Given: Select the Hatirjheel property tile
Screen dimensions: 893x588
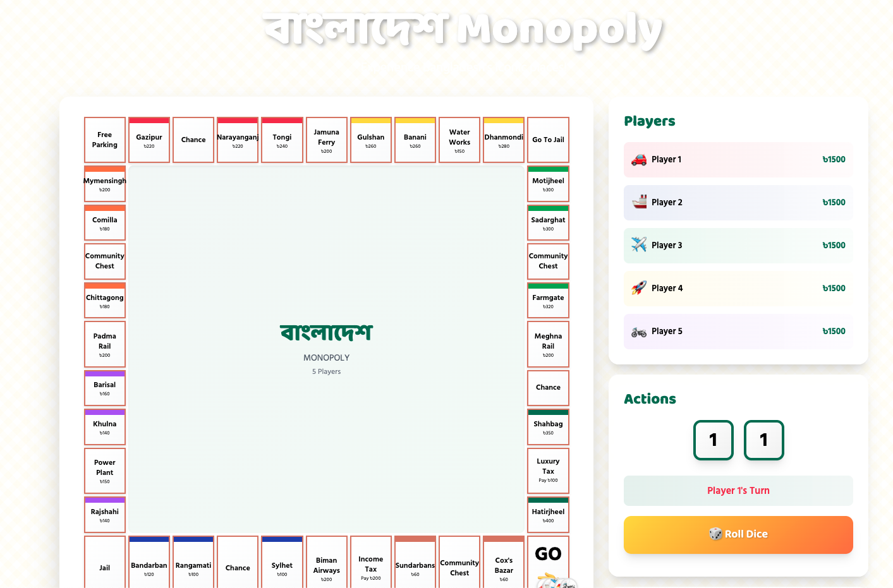Looking at the screenshot, I should (548, 515).
